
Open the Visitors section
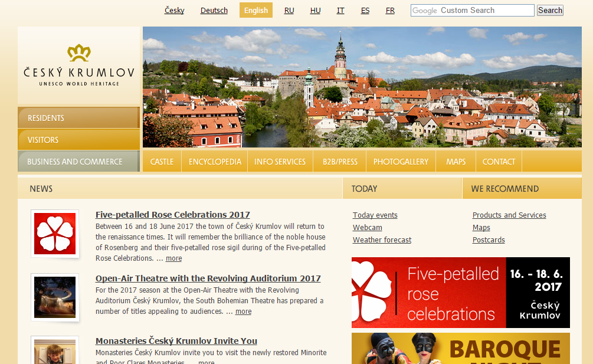pos(78,139)
